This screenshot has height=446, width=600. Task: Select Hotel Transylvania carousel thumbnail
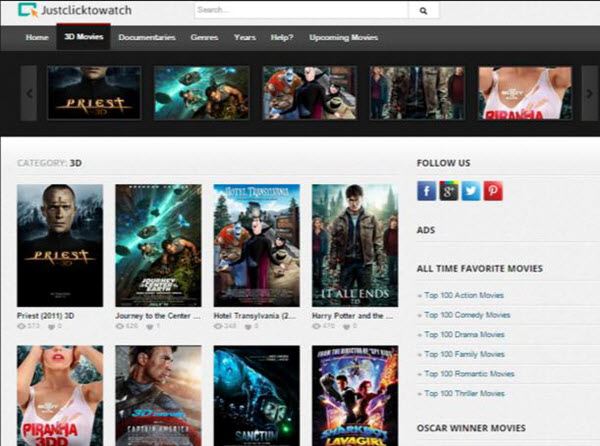coord(310,93)
